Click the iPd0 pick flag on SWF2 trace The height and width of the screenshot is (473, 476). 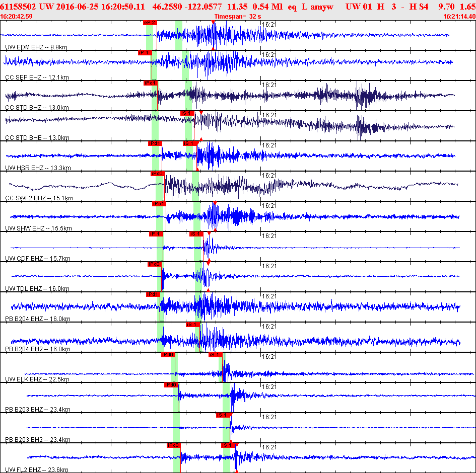(x=157, y=174)
